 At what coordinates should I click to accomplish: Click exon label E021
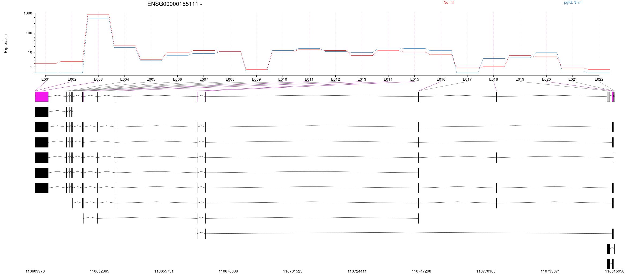pos(573,79)
